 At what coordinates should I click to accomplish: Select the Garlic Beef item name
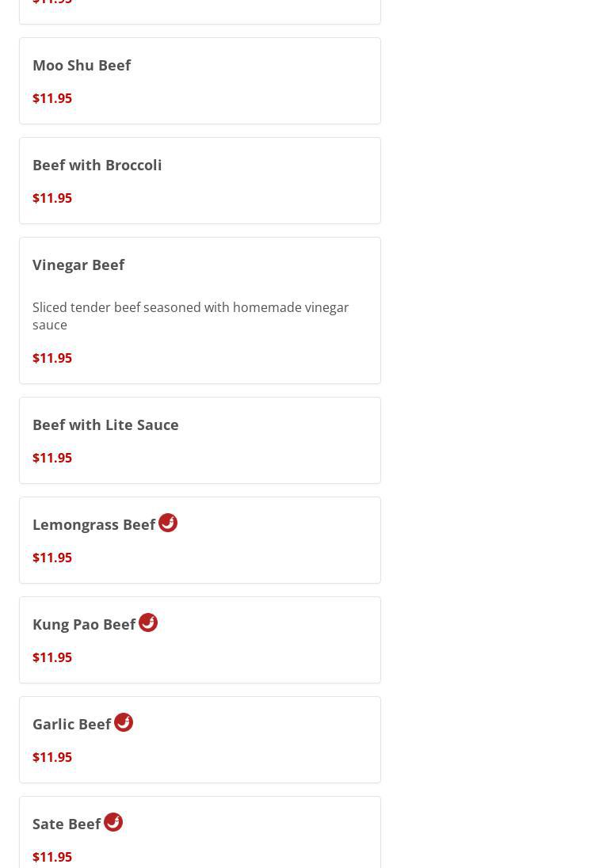pyautogui.click(x=71, y=724)
